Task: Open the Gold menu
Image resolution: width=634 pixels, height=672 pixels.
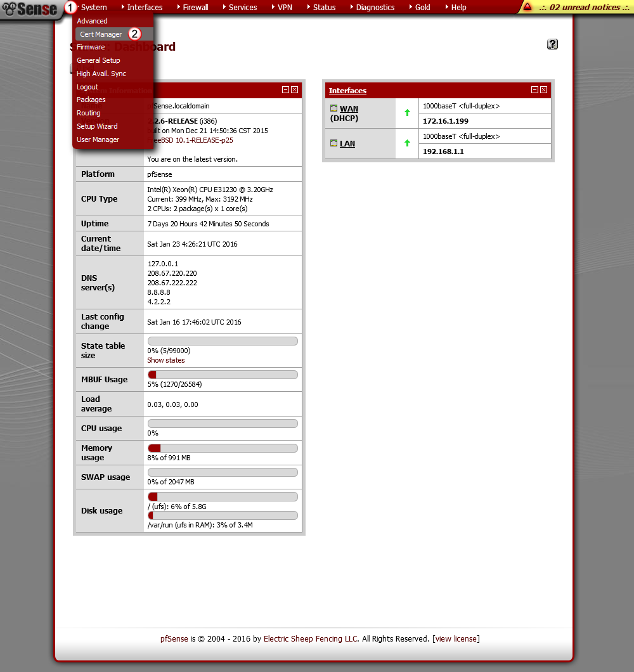Action: pyautogui.click(x=422, y=7)
